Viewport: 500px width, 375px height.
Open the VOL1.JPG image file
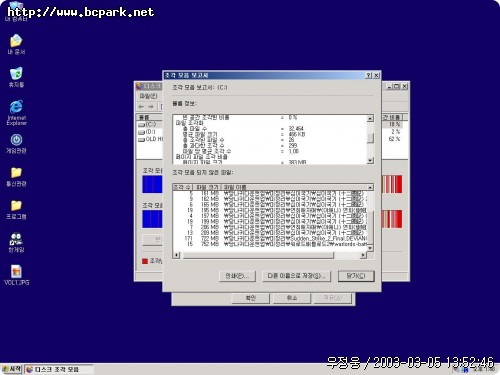16,275
